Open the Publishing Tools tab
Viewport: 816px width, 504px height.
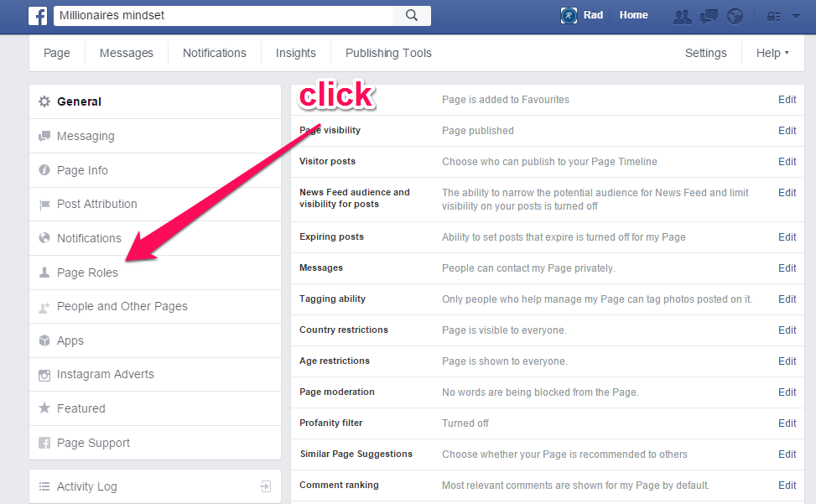pos(387,53)
